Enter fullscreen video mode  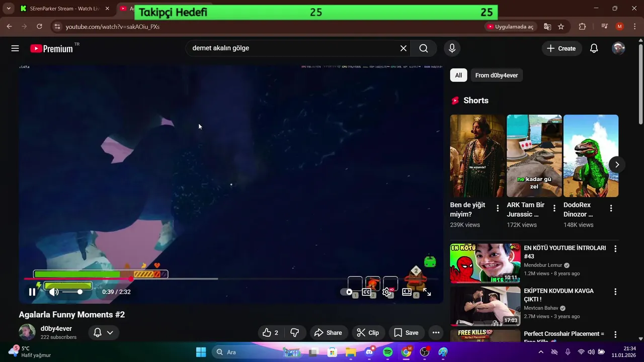(427, 292)
